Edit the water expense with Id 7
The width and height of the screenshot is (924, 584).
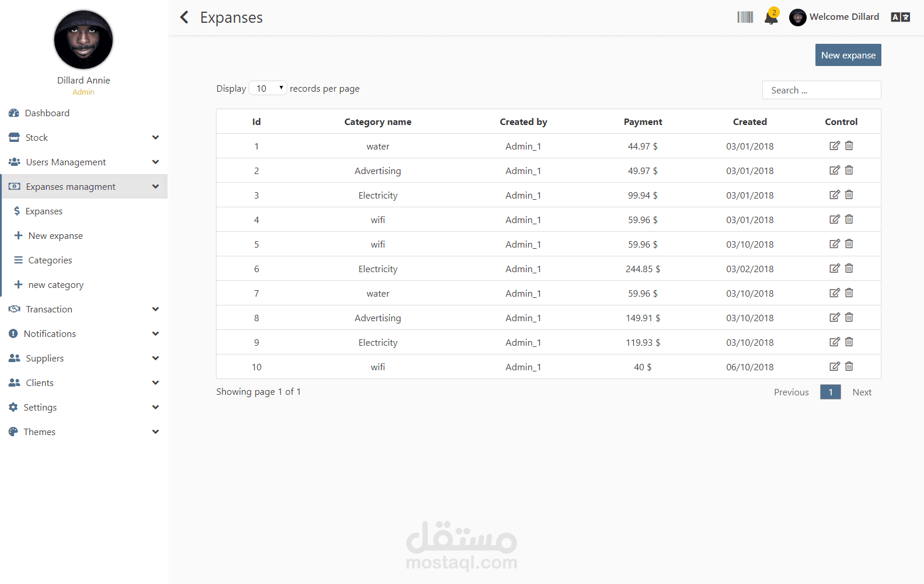tap(835, 293)
